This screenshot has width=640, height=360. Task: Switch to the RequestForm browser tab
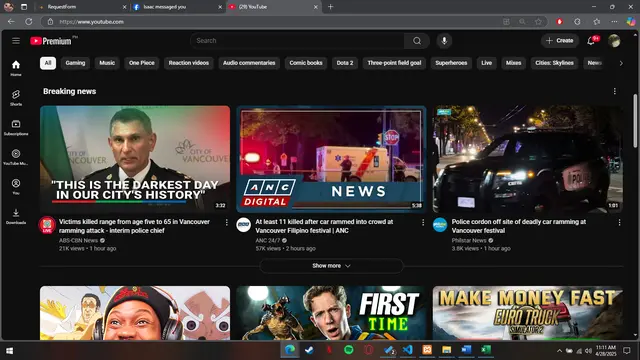click(82, 7)
